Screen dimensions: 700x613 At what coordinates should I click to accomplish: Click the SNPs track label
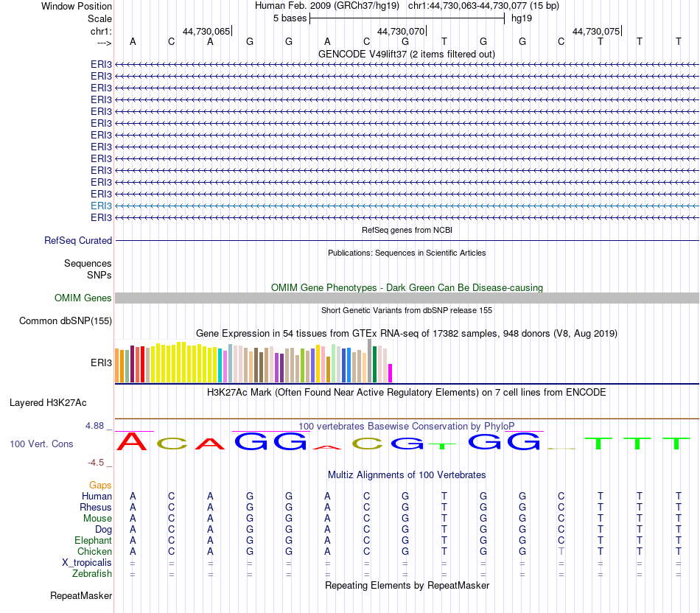pos(99,275)
